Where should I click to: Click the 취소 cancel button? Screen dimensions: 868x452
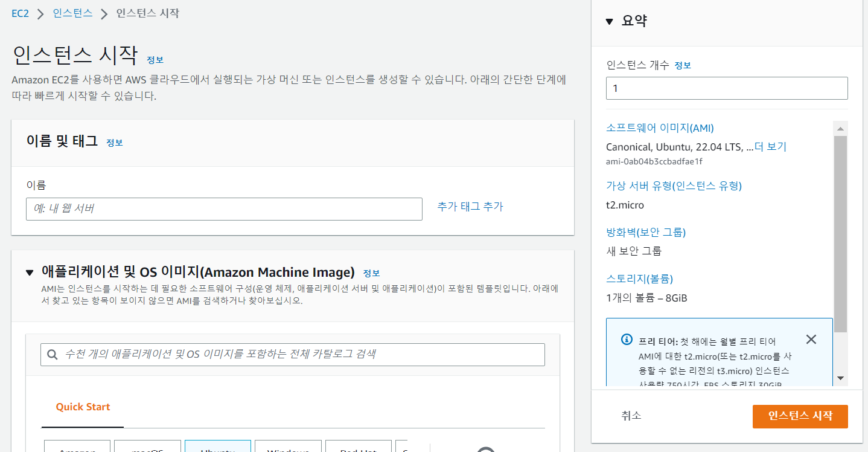click(x=631, y=416)
